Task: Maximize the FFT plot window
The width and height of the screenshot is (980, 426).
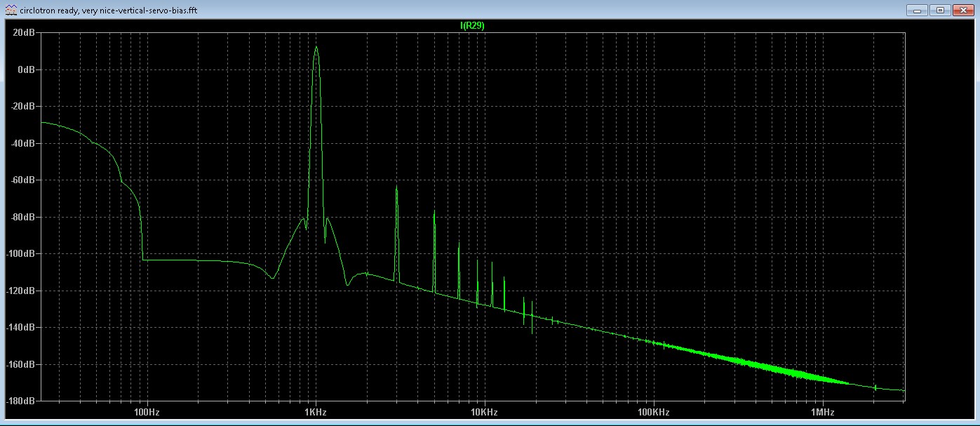Action: tap(941, 10)
